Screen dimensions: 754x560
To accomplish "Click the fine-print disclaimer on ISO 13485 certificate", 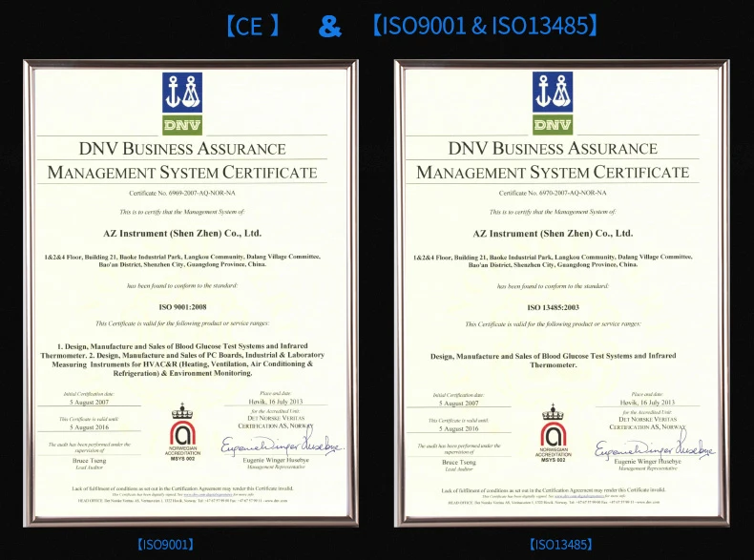I will coord(553,496).
